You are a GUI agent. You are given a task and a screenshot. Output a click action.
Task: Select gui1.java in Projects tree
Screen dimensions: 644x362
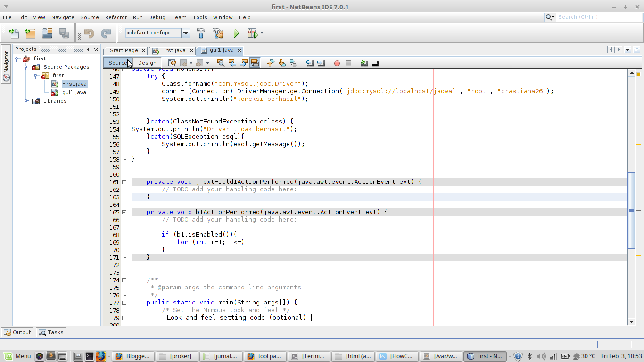(74, 92)
